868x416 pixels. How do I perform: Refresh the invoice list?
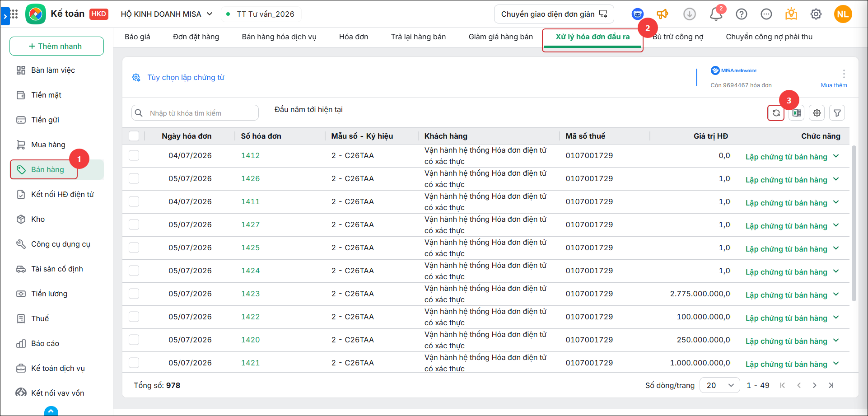776,113
